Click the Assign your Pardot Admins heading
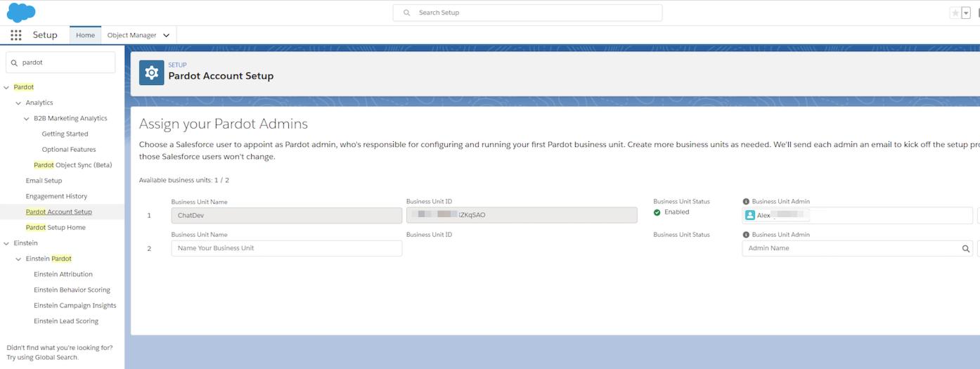Image resolution: width=980 pixels, height=369 pixels. click(x=224, y=124)
